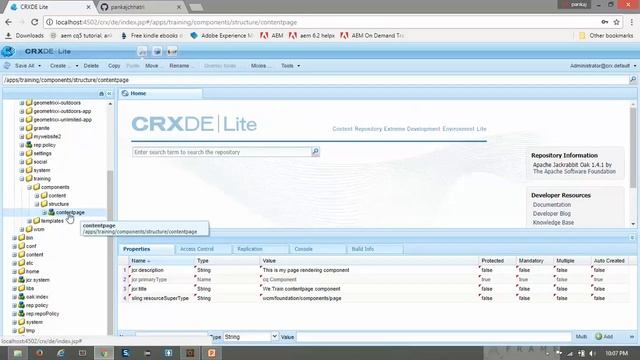This screenshot has width=640, height=360.
Task: Expand the content folder under components
Action: pyautogui.click(x=37, y=196)
